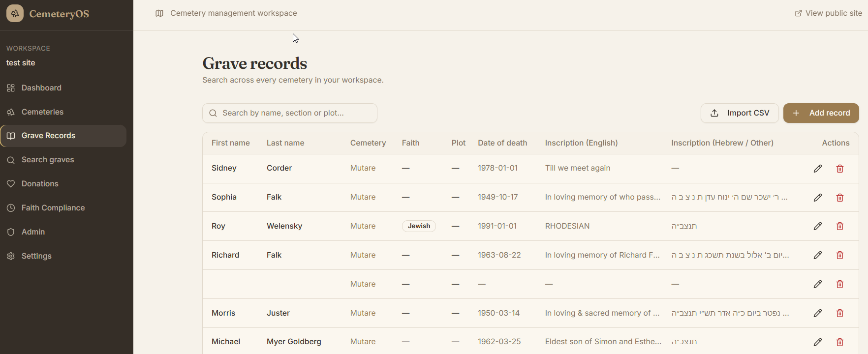Click the 1950-03-14 date cell

tap(499, 313)
